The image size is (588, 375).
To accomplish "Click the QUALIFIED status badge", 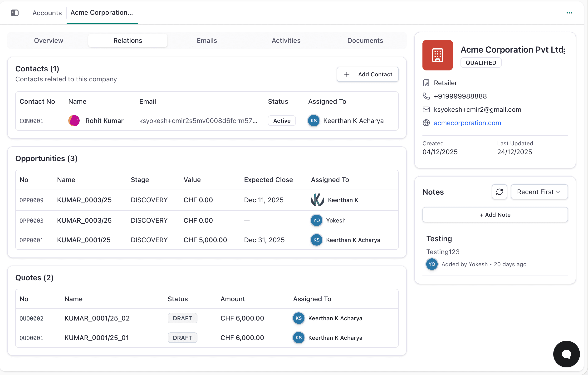I will pos(481,63).
